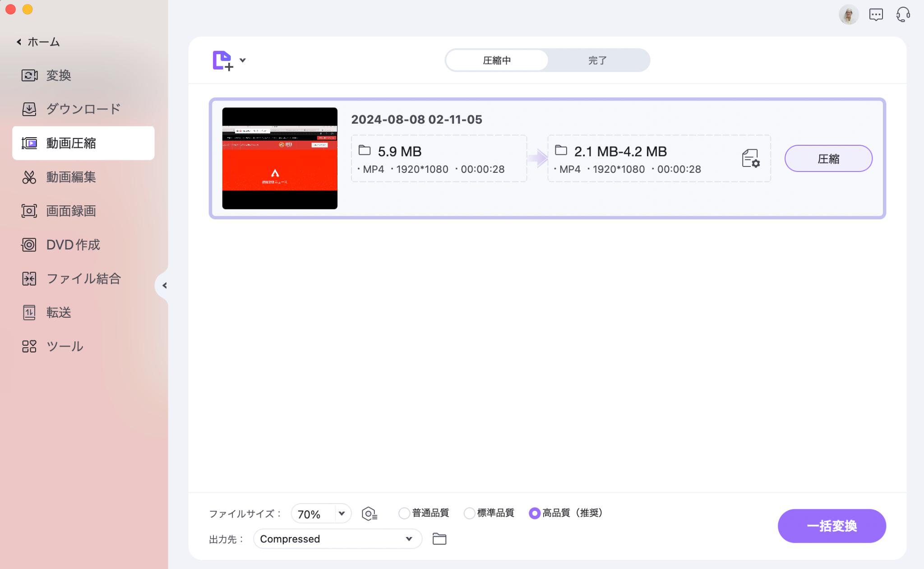Click the 画面録画 sidebar icon
The height and width of the screenshot is (569, 924).
[29, 211]
